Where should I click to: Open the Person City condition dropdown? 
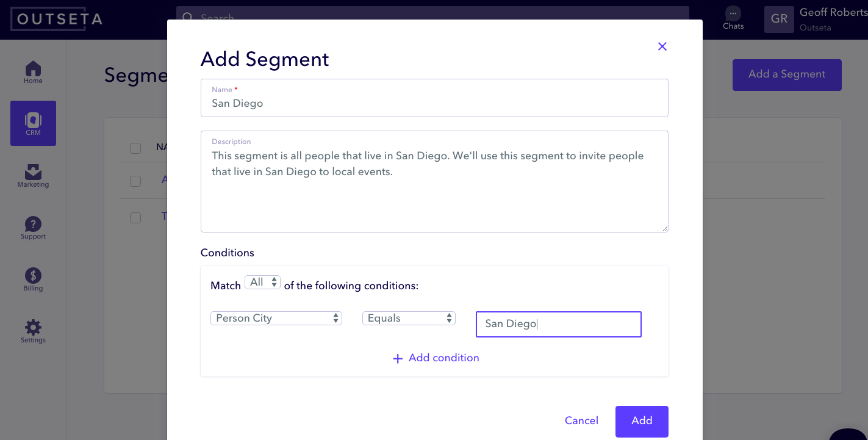(x=276, y=318)
